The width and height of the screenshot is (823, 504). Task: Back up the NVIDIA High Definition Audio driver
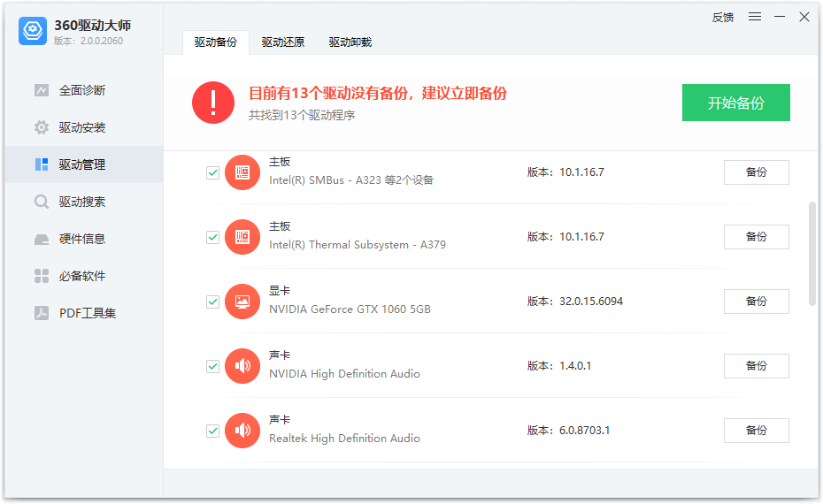pyautogui.click(x=757, y=365)
